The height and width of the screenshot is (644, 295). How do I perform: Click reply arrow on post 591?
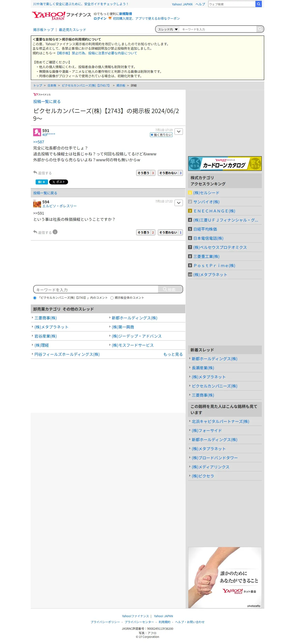point(35,173)
